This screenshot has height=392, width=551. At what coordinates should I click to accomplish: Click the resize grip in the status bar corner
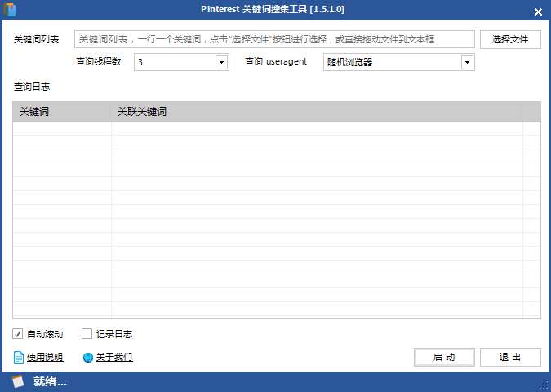(x=544, y=385)
